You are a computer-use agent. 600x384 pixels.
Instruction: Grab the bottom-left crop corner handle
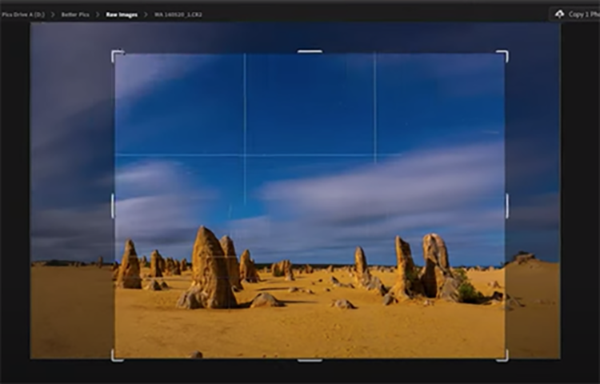tap(117, 356)
